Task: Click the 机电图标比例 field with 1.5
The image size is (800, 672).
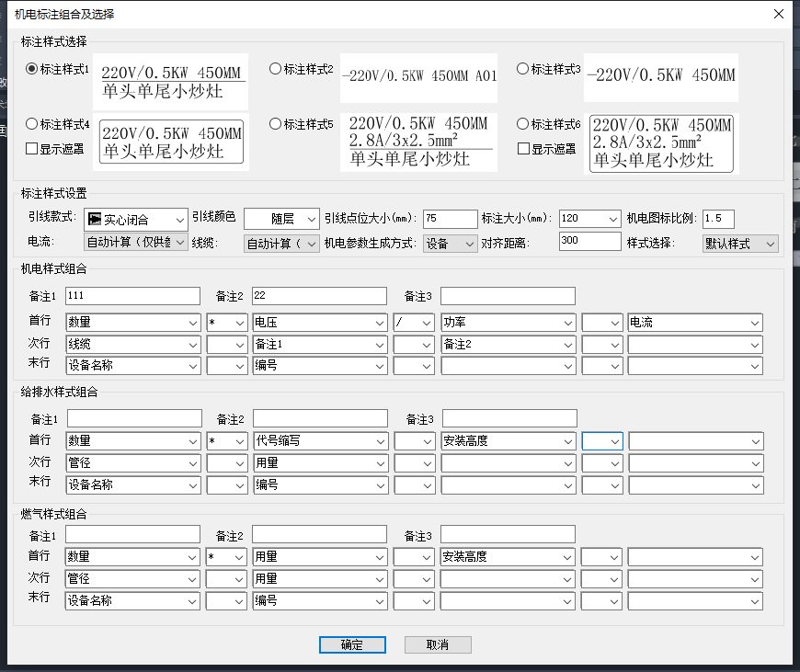Action: pos(718,219)
